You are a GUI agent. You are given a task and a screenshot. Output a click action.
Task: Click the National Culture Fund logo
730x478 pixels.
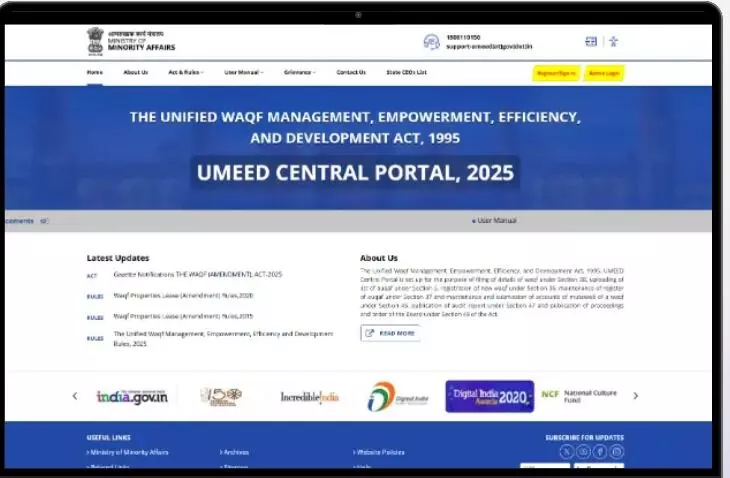tap(581, 396)
